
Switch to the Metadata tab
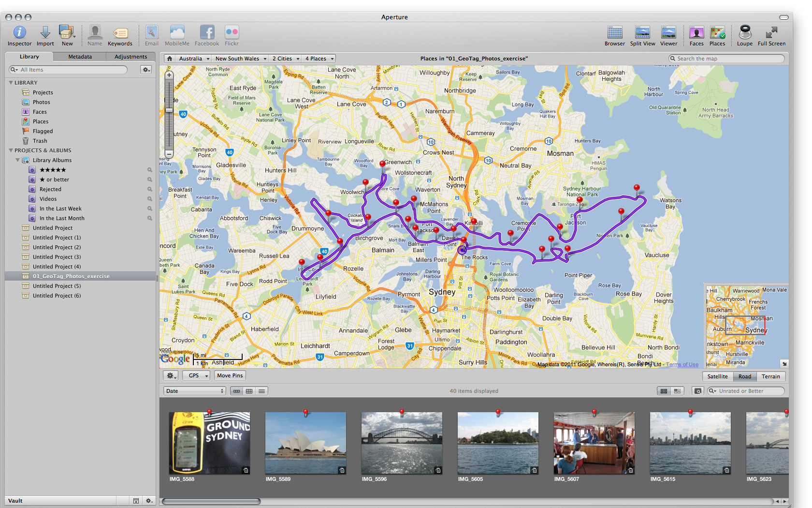[80, 57]
